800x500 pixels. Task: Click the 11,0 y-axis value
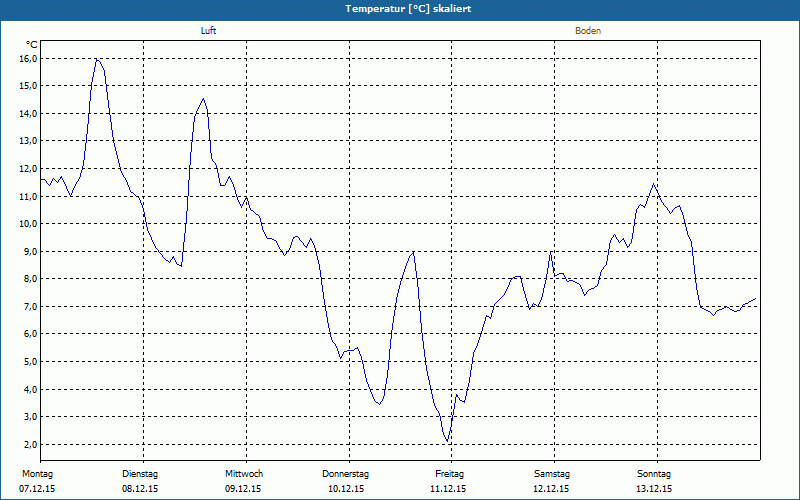pos(29,196)
